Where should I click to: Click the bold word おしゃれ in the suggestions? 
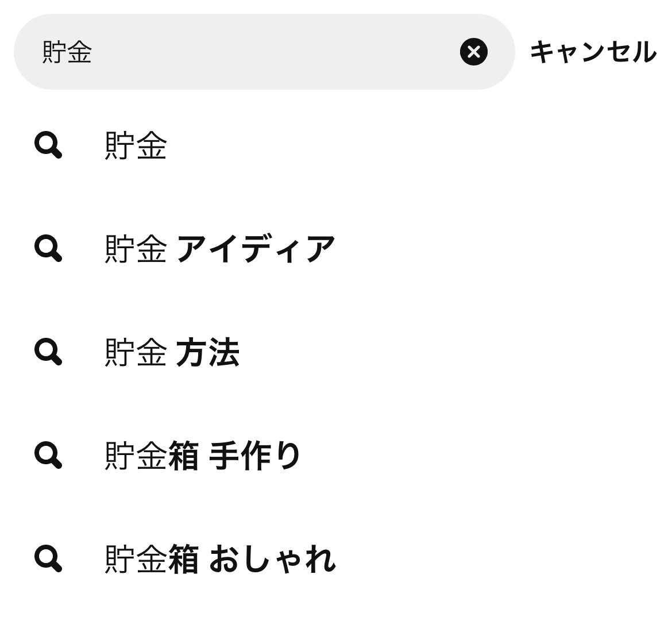pyautogui.click(x=272, y=559)
